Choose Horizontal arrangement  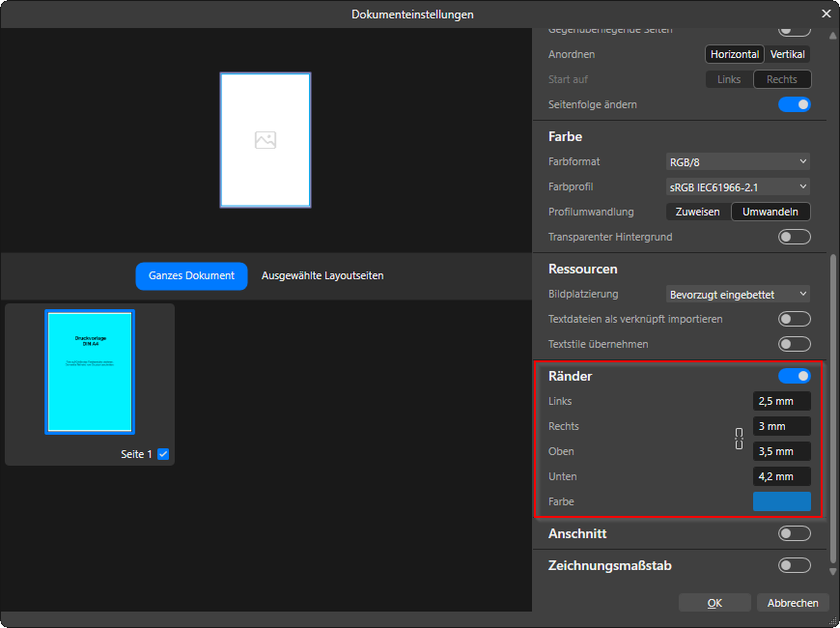click(x=735, y=54)
